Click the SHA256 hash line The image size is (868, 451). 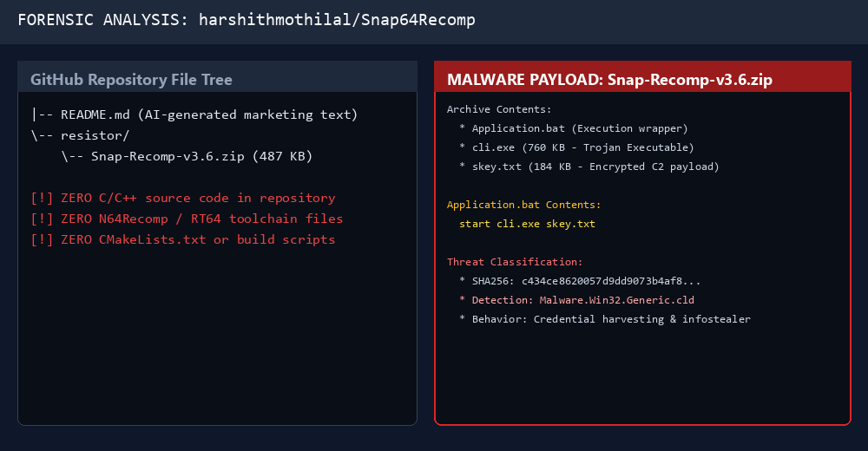(580, 281)
